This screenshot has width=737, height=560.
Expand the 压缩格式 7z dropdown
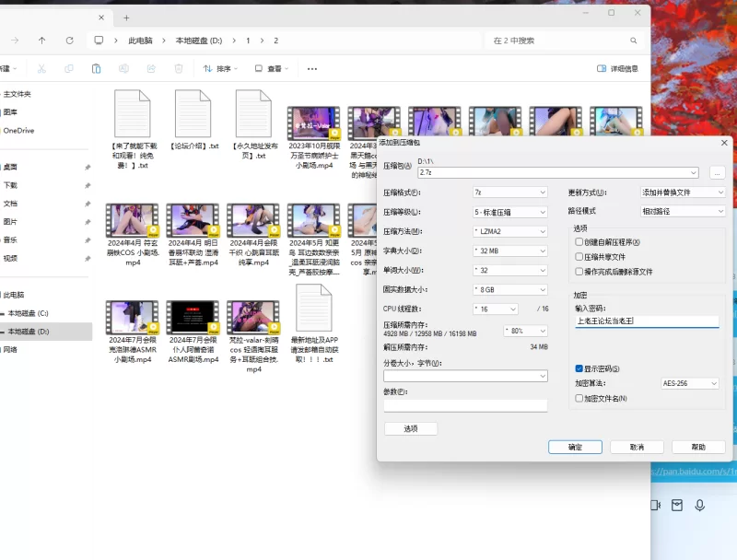point(509,192)
